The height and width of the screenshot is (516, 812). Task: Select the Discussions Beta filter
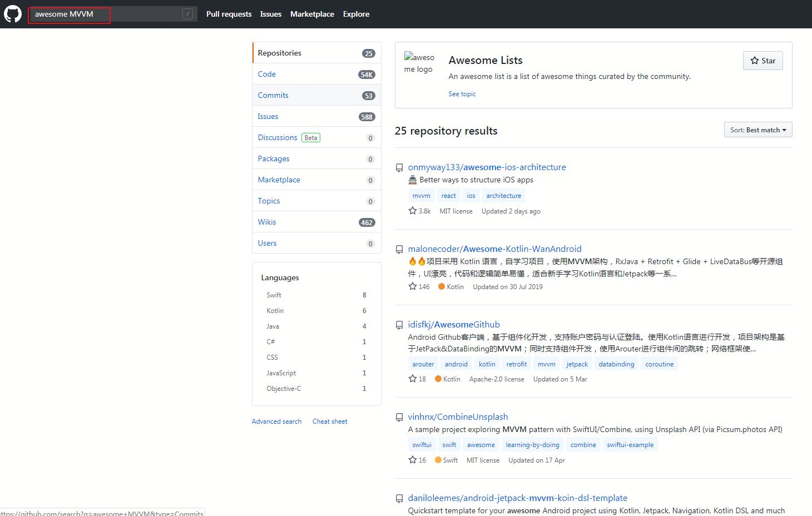(x=316, y=137)
